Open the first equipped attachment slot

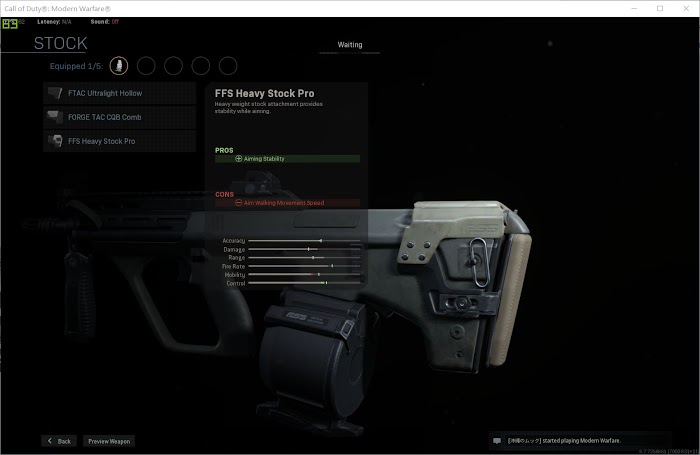click(119, 66)
